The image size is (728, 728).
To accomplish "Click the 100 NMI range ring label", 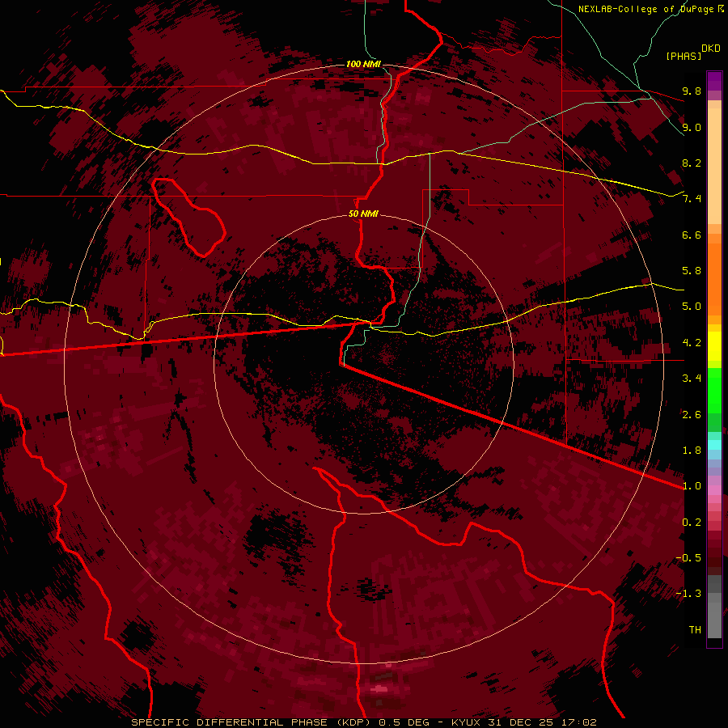I will click(x=363, y=64).
